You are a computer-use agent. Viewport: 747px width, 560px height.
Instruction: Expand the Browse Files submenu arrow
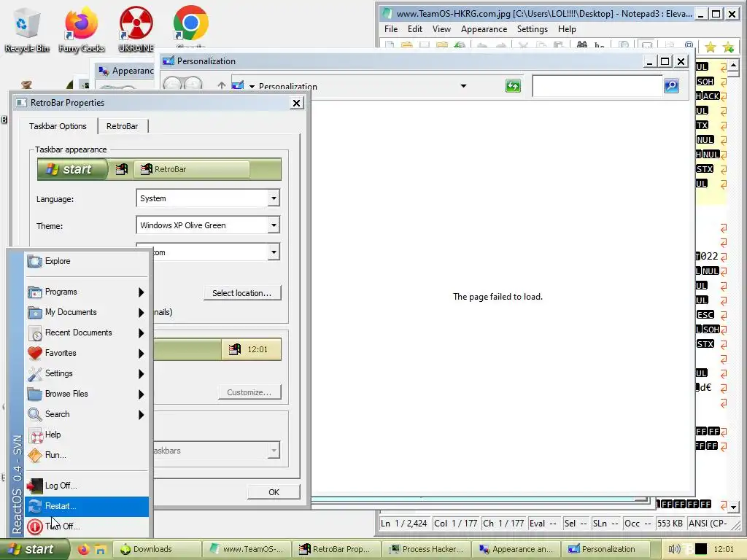coord(141,394)
